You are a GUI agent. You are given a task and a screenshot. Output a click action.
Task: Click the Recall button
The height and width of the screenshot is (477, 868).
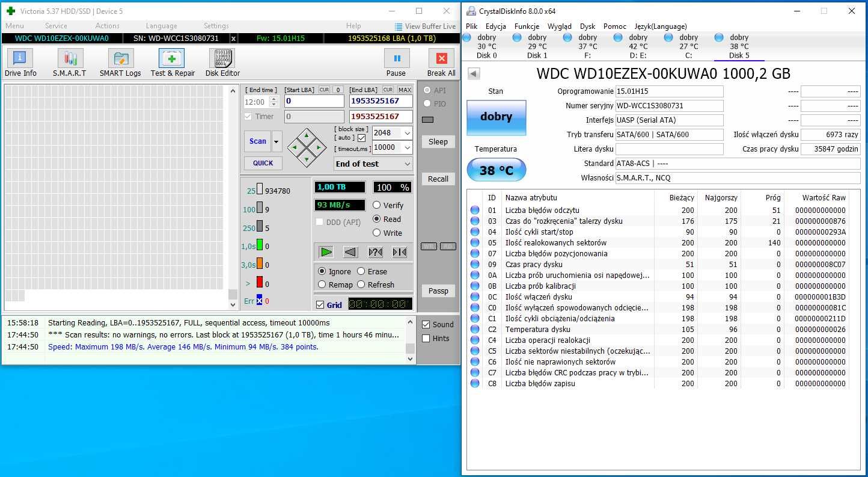pos(438,179)
